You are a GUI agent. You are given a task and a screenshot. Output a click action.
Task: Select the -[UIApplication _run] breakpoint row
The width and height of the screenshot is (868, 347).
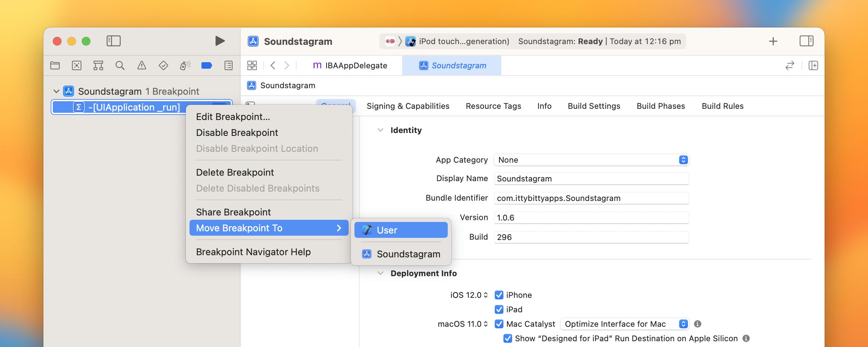click(x=142, y=107)
